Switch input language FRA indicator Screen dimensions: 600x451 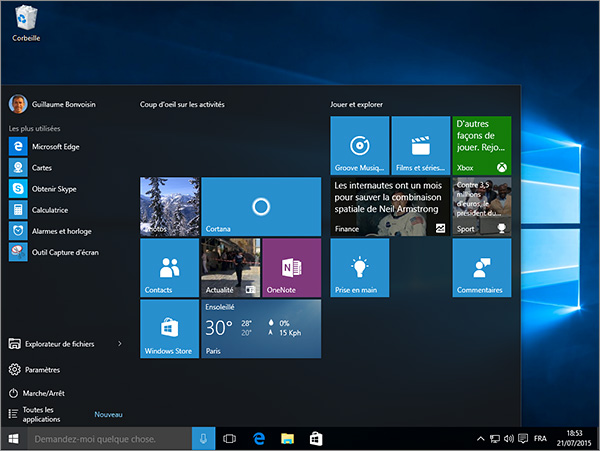click(x=540, y=438)
